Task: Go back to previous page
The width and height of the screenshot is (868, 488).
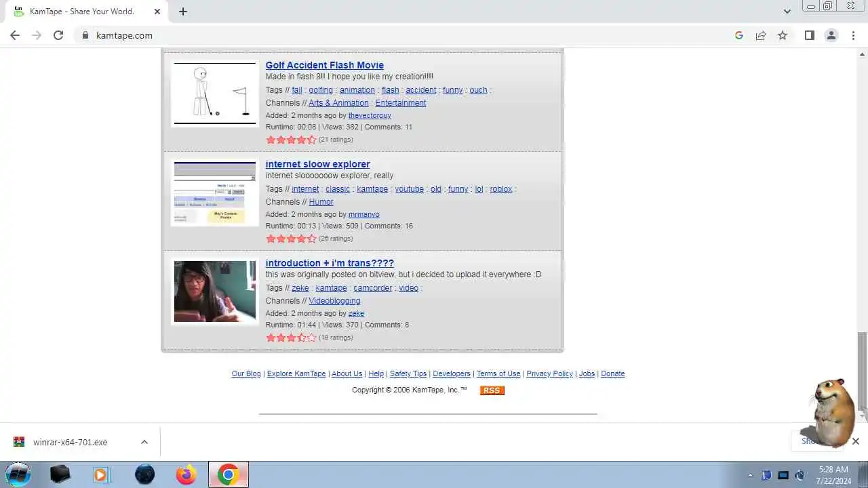Action: (x=15, y=35)
